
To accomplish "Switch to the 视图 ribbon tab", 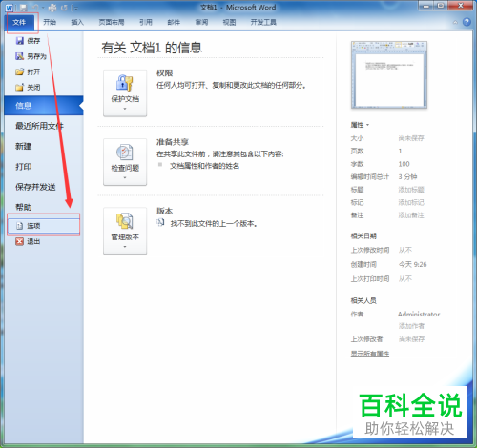I will [x=229, y=22].
